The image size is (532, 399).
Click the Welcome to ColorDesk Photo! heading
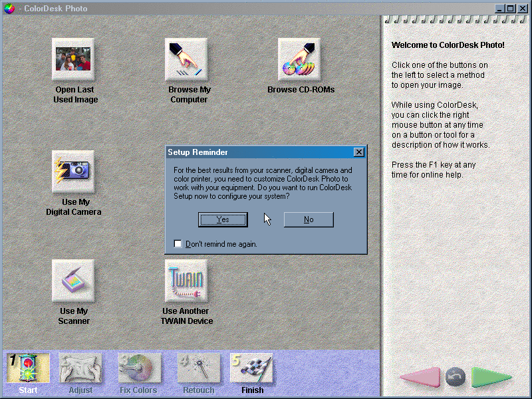[448, 45]
